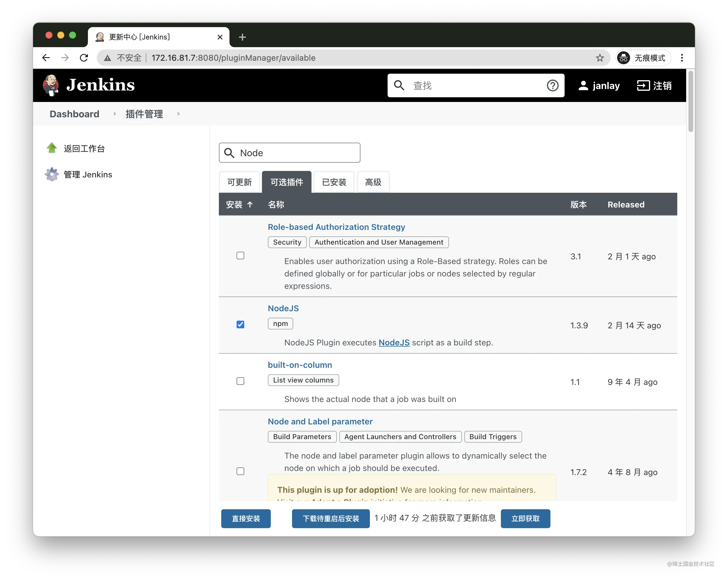Click the janlay user profile icon
This screenshot has height=580, width=728.
pyautogui.click(x=583, y=86)
